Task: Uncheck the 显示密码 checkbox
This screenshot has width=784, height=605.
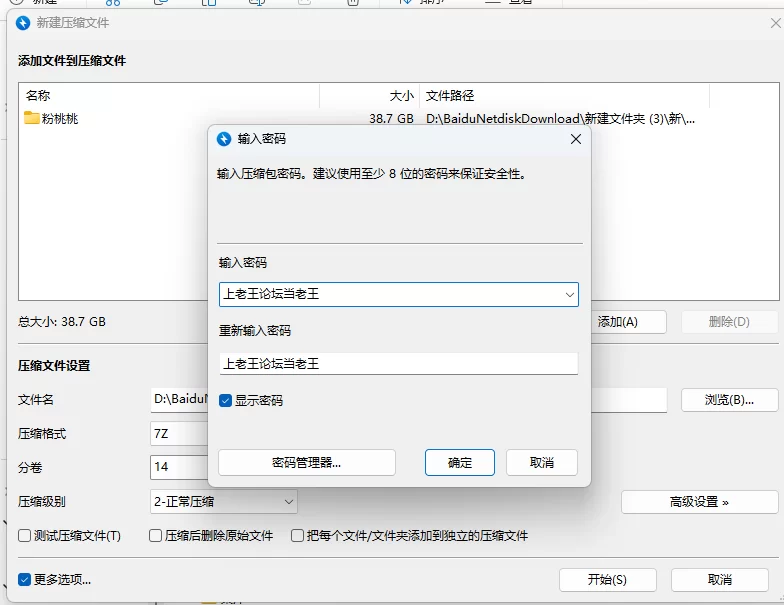Action: pyautogui.click(x=226, y=400)
